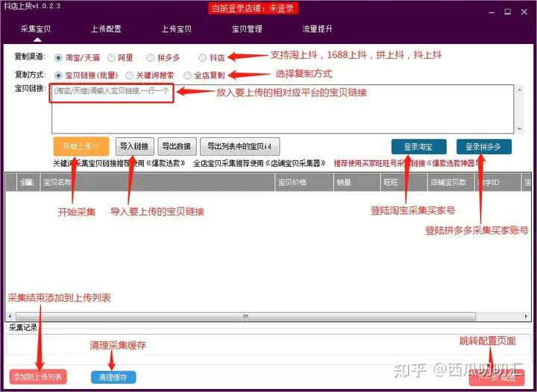Click table horizontal scrollbar left arrow
This screenshot has width=537, height=392.
10,317
